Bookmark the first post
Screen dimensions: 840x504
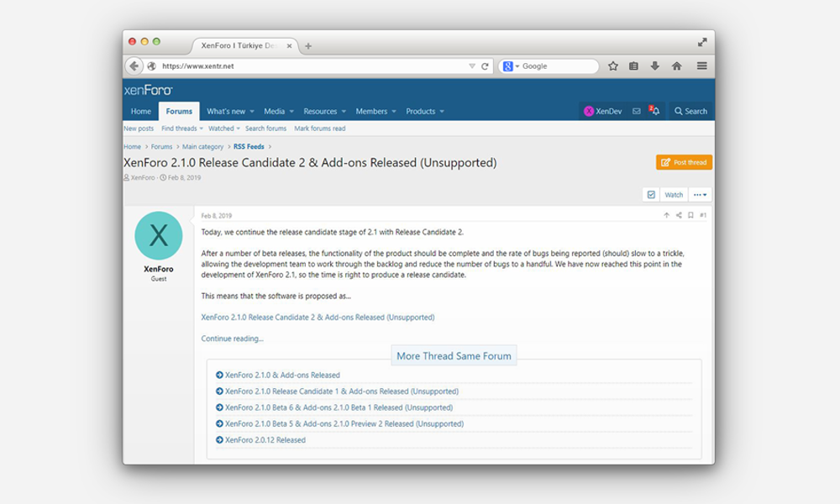[690, 215]
